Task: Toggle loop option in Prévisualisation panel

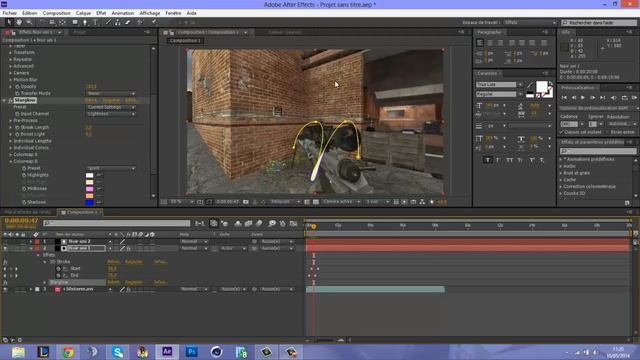Action: coord(624,98)
